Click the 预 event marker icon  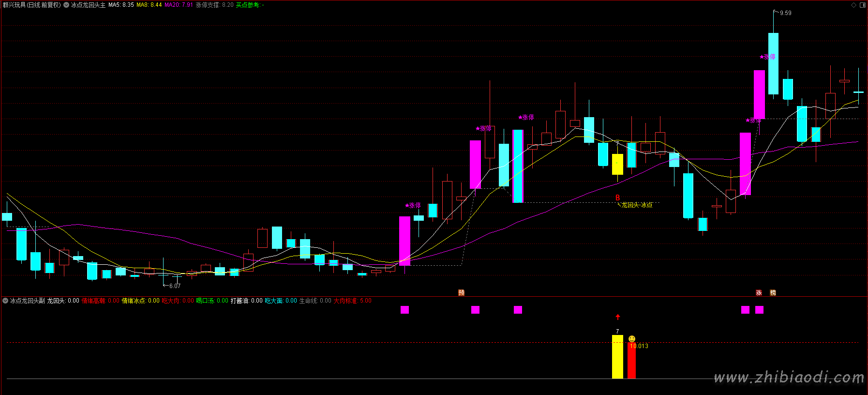pyautogui.click(x=461, y=293)
